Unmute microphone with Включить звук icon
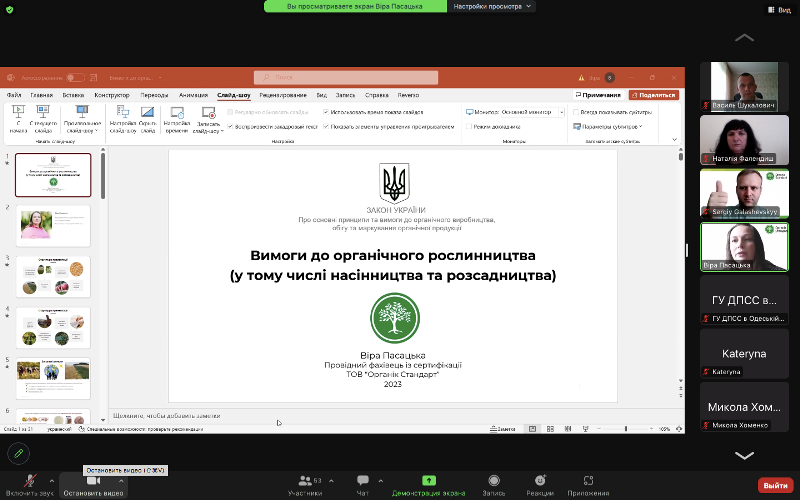Screen dimensions: 800x500 [x=30, y=481]
